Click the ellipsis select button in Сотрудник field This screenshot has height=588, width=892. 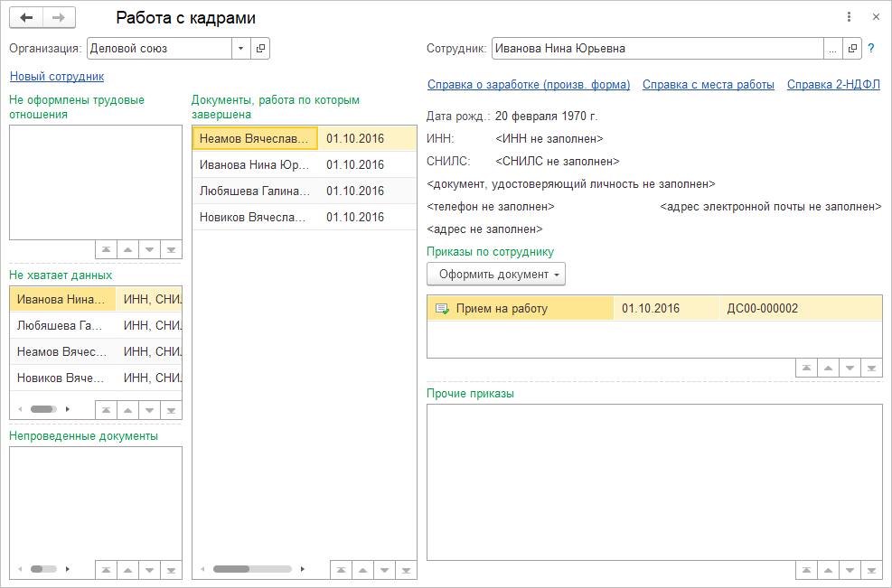[x=832, y=49]
